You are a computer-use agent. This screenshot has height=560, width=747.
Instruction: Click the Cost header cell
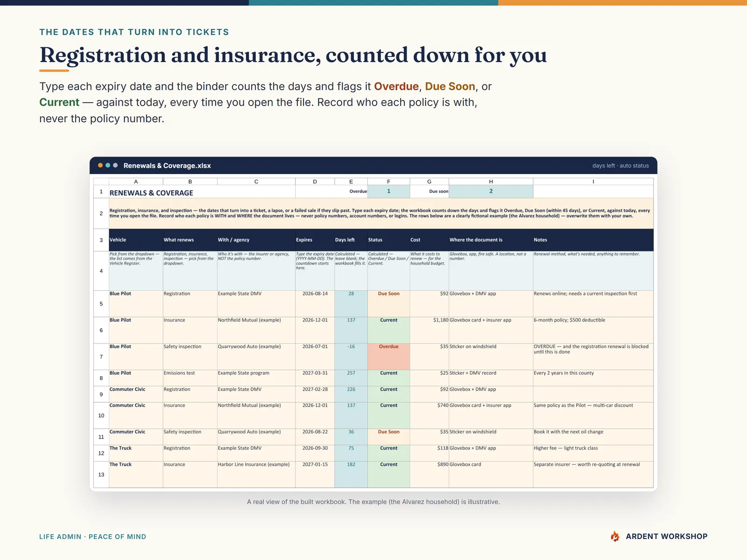430,240
